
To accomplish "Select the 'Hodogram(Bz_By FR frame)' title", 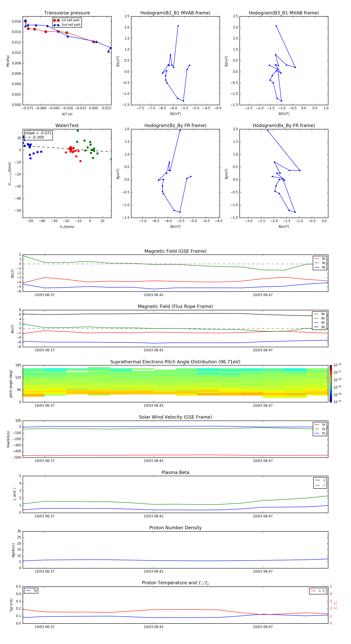I will click(175, 125).
